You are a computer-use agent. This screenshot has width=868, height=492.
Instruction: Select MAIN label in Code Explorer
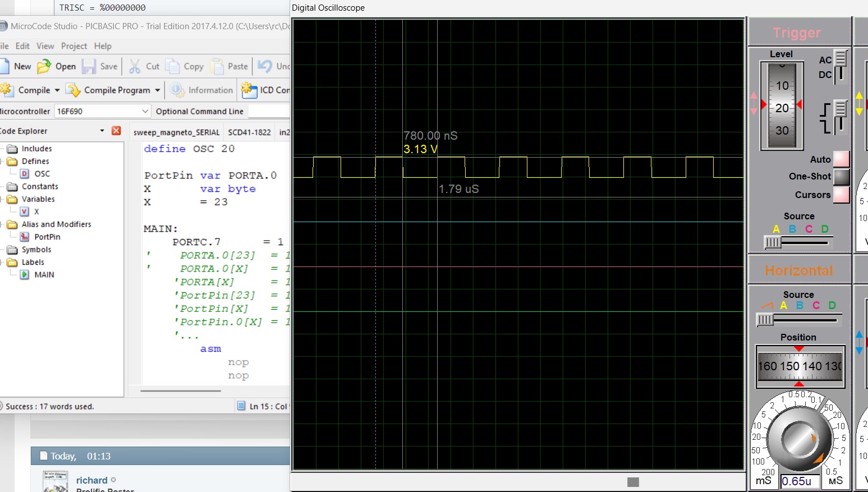click(44, 275)
